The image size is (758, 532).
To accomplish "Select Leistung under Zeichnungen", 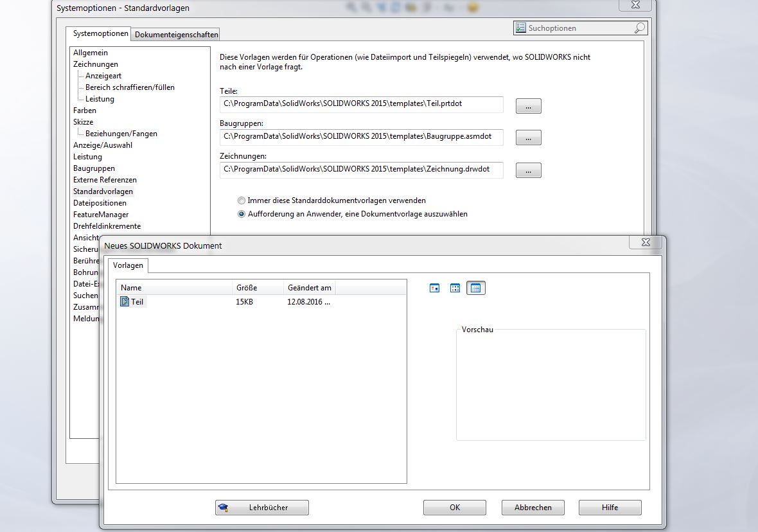I will (x=100, y=99).
